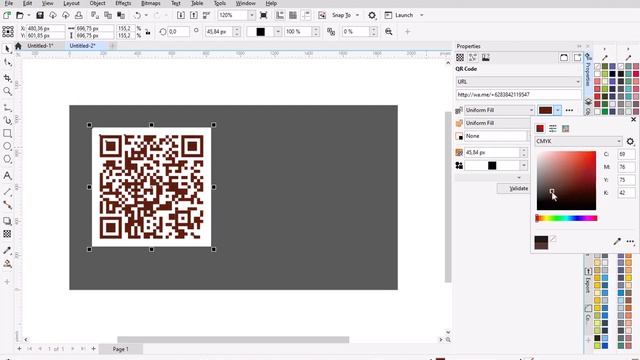Click the C value field in CMYK
Viewport: 640px width, 360px height.
click(x=626, y=154)
